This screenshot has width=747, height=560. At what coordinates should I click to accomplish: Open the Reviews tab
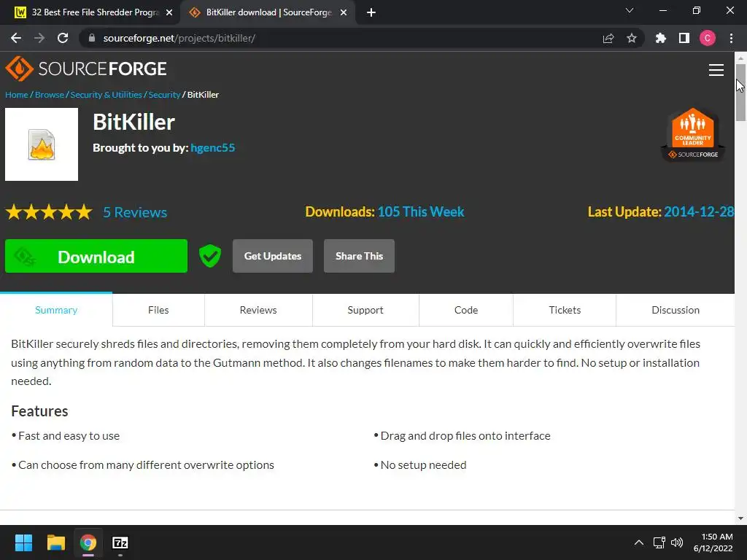click(x=258, y=310)
